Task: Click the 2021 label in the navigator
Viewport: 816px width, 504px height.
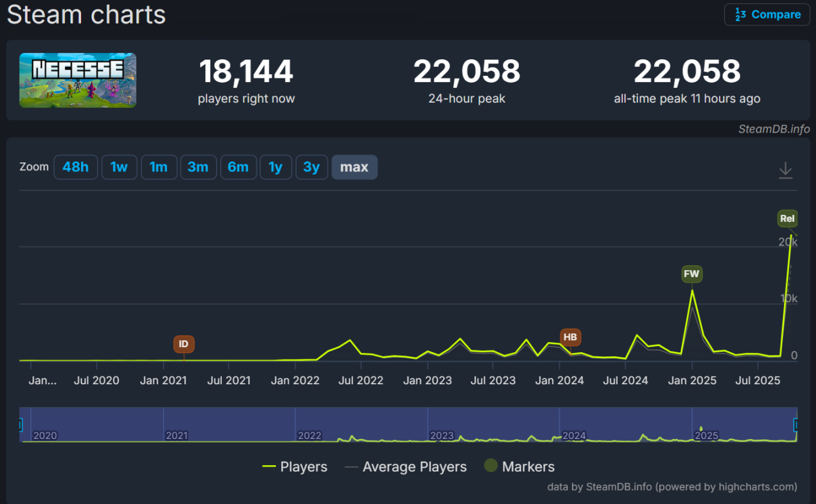Action: (x=177, y=436)
